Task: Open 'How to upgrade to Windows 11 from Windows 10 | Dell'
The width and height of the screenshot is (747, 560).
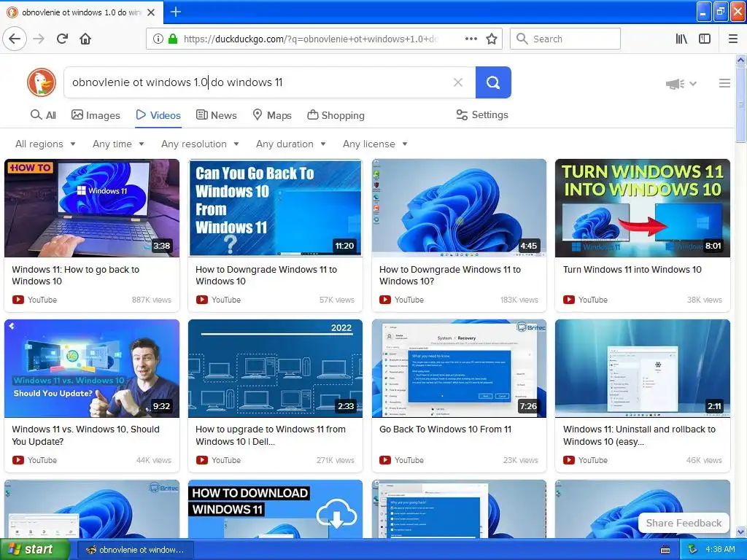Action: point(271,435)
